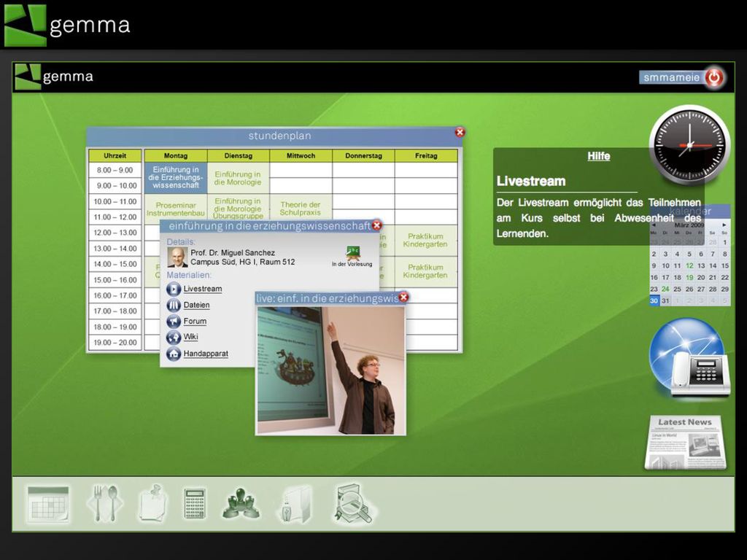747x560 pixels.
Task: Click the red power button beside smmameie
Action: click(714, 77)
